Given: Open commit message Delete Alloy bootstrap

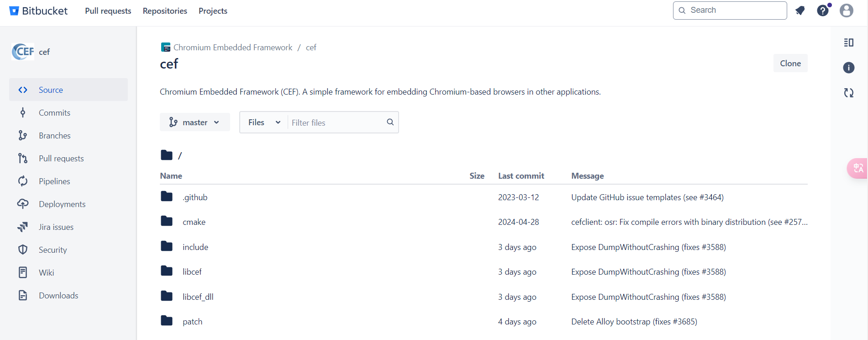Looking at the screenshot, I should (x=634, y=322).
